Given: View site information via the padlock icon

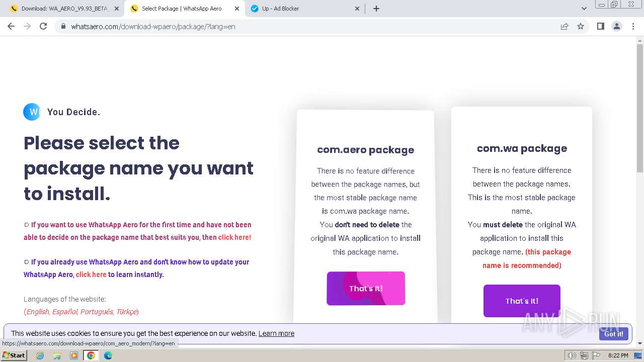Looking at the screenshot, I should [63, 26].
